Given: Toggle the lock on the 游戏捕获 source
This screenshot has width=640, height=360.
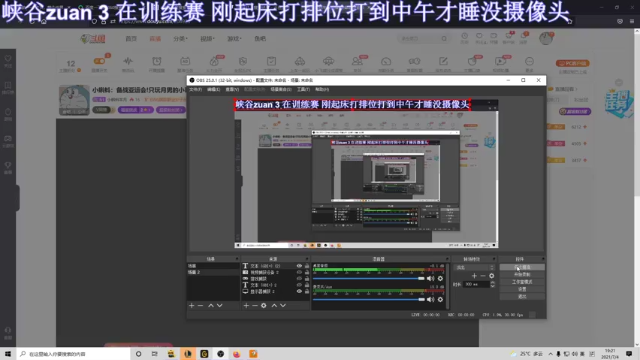Looking at the screenshot, I should click(307, 279).
